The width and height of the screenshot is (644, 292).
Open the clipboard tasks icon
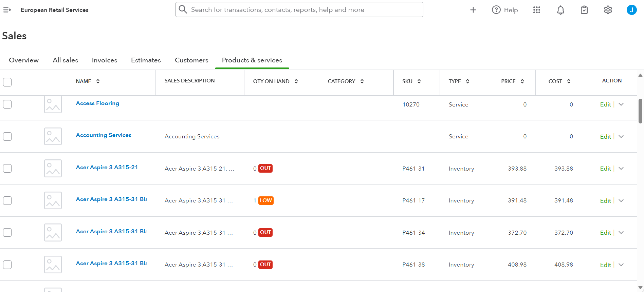584,10
